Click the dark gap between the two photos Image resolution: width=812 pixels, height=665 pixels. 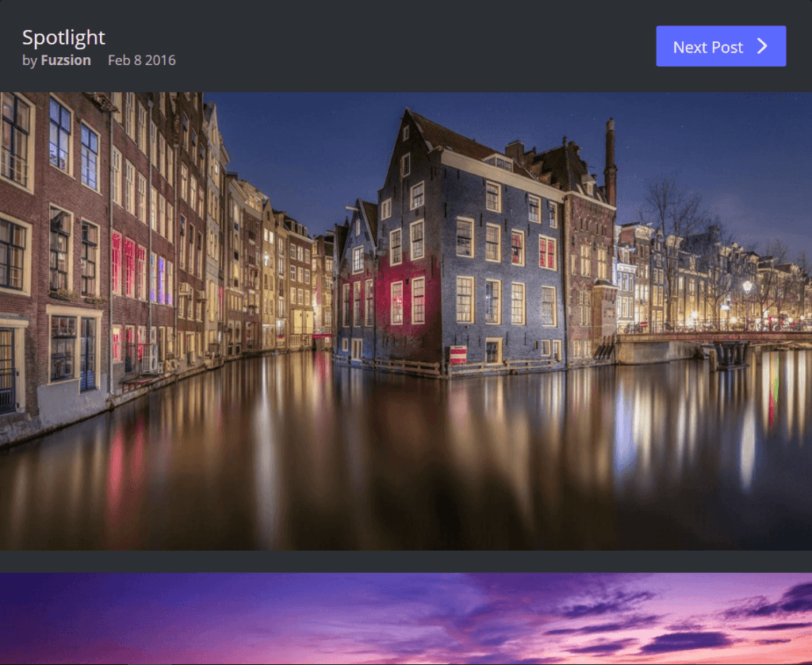pos(406,561)
